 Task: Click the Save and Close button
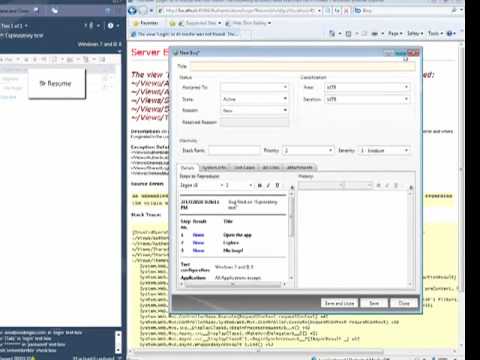339,303
